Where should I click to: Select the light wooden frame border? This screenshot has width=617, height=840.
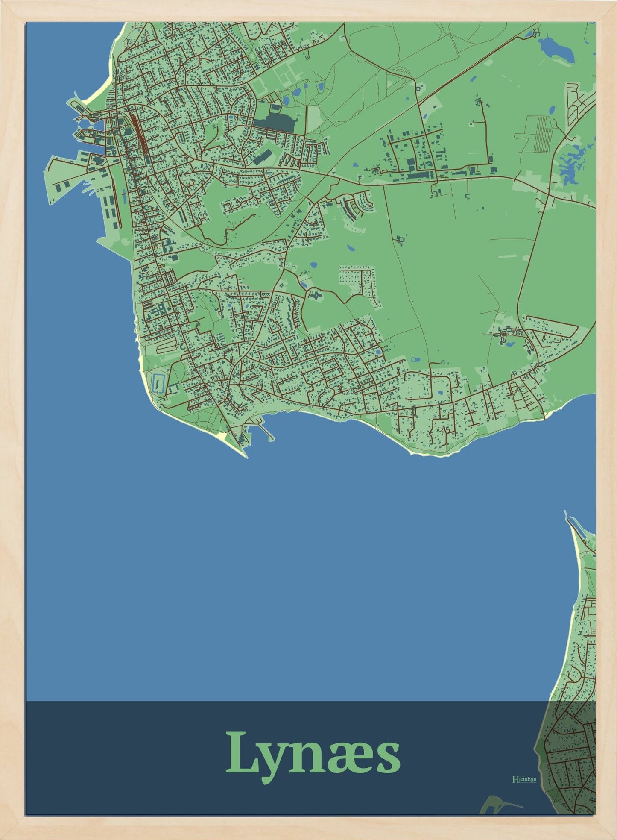(12, 427)
